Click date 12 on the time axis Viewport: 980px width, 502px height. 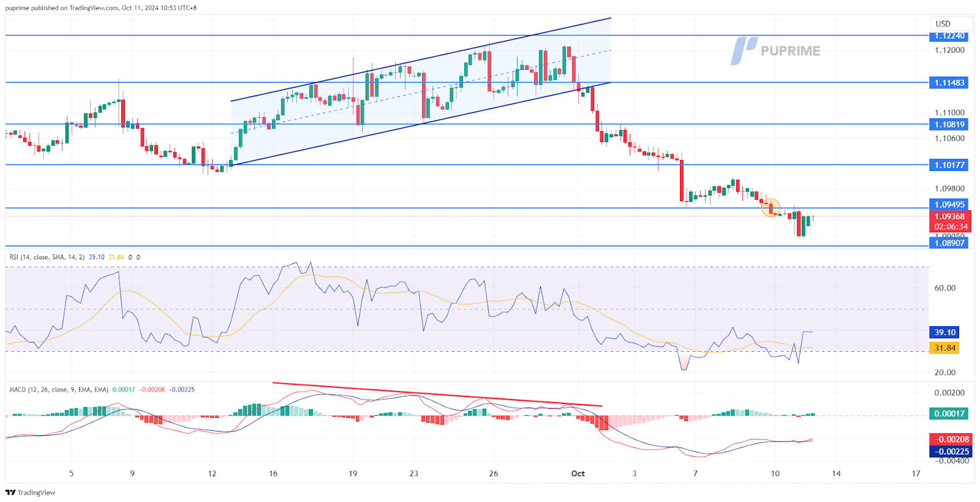[212, 473]
